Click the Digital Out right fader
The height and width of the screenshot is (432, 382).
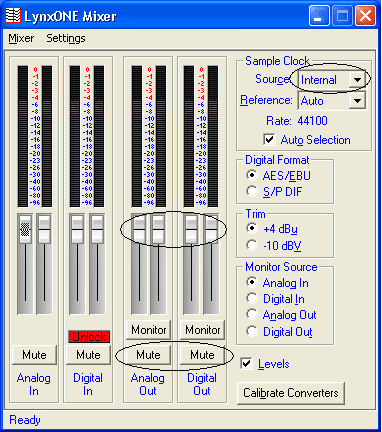click(x=211, y=229)
